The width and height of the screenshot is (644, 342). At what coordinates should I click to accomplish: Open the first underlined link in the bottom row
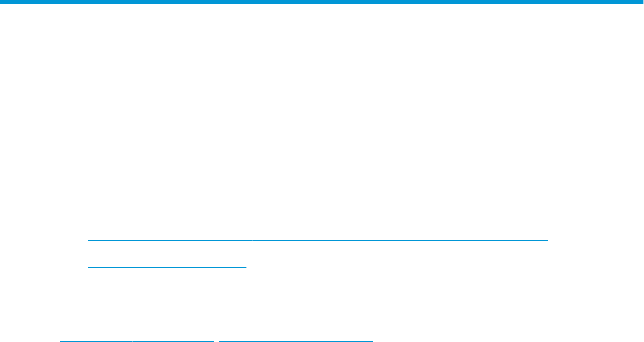point(96,341)
